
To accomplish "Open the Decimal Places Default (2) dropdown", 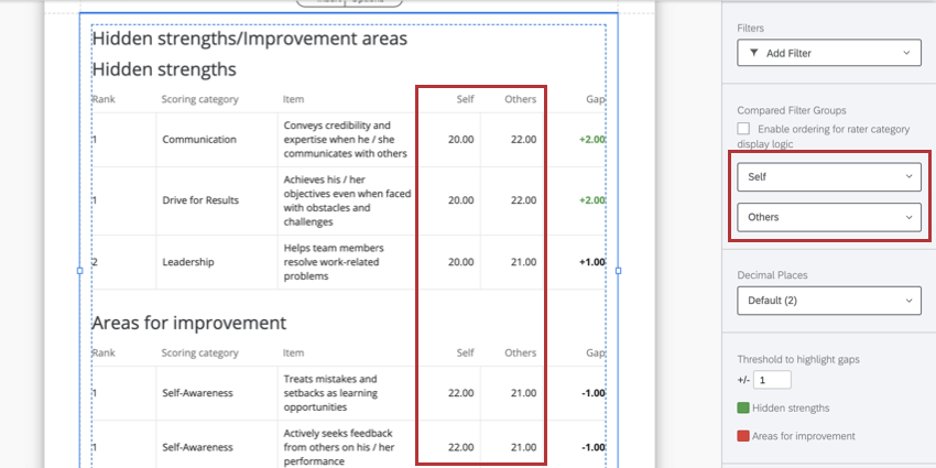I will coord(829,300).
